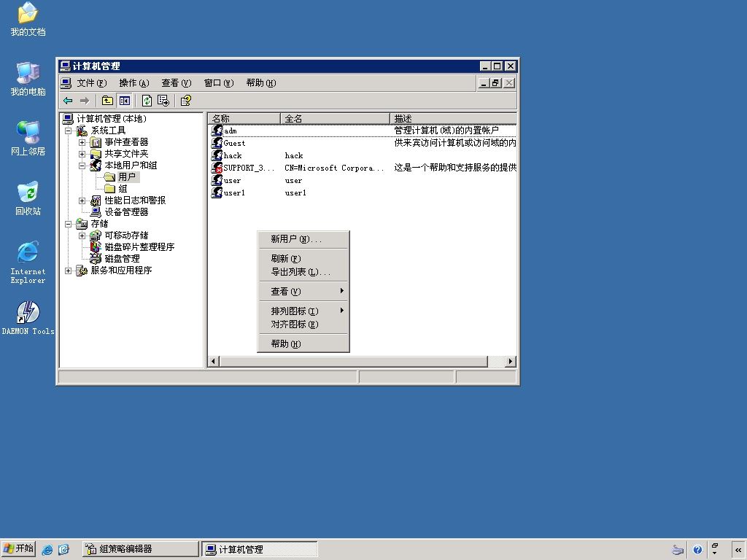Open the 我的电脑 desktop icon
747x560 pixels.
click(28, 79)
